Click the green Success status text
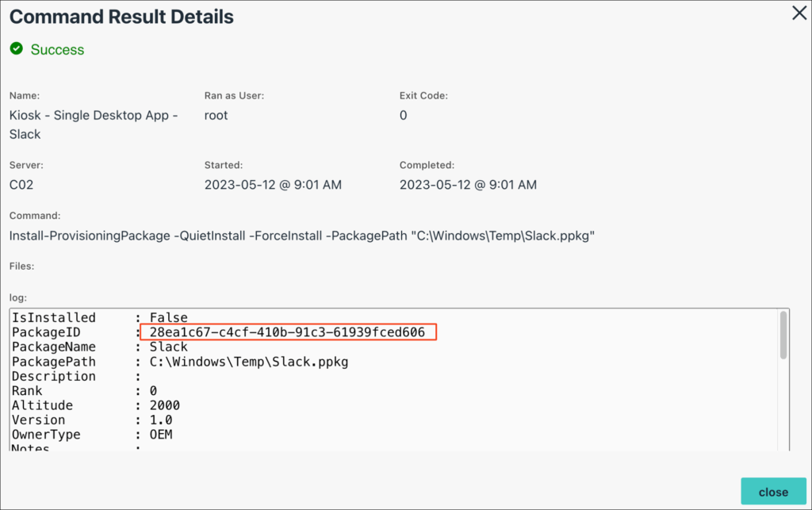This screenshot has width=812, height=510. click(x=57, y=50)
